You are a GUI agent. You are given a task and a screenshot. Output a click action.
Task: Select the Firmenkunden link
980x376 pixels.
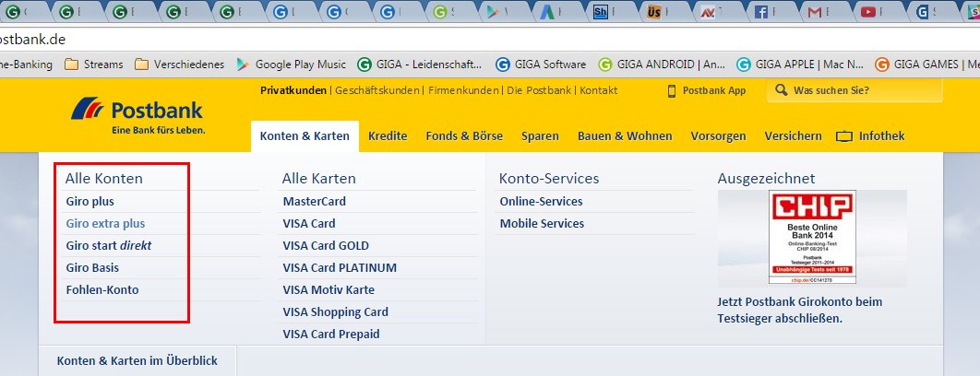[x=463, y=90]
